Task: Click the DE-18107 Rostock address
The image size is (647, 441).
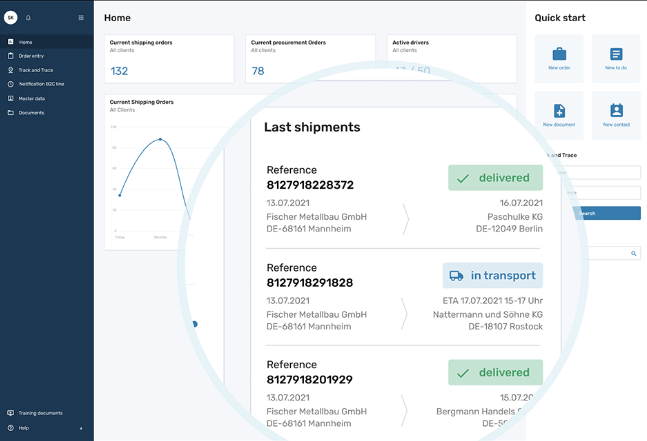Action: pos(505,326)
